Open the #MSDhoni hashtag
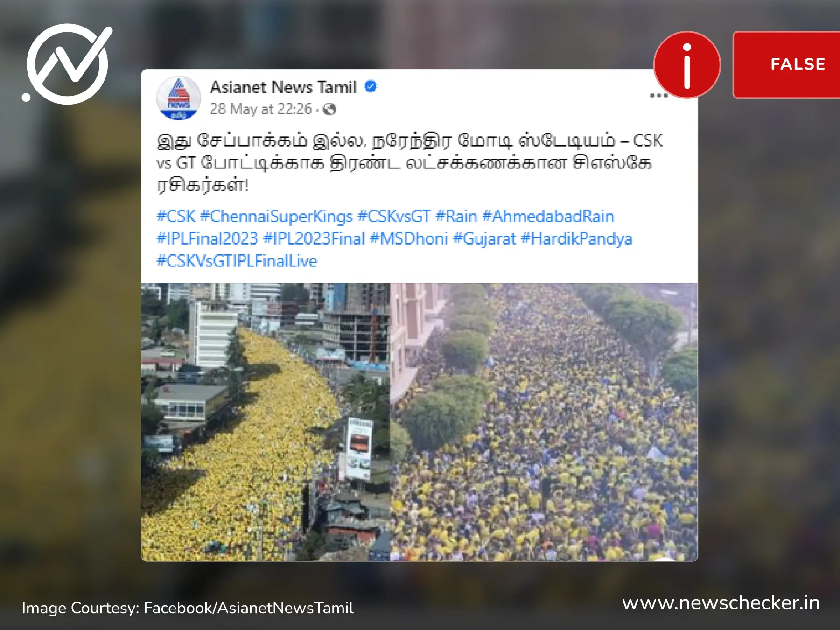 (x=409, y=239)
